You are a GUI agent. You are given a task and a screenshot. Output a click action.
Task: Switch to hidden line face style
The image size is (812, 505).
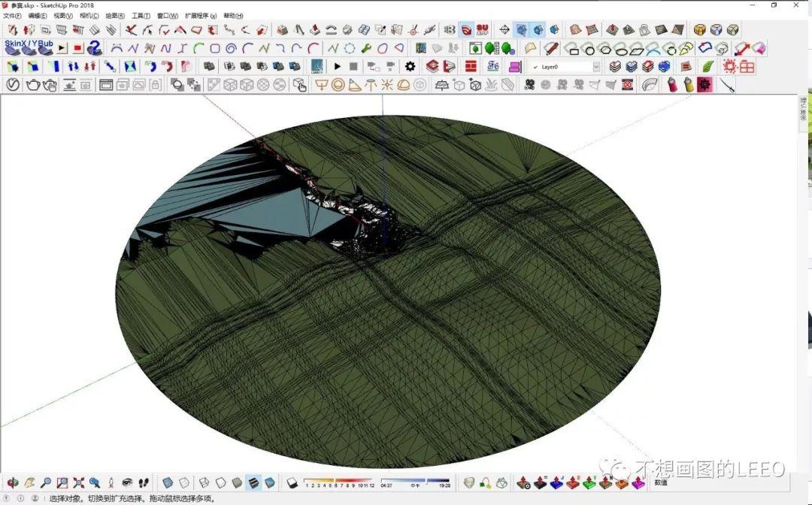[x=220, y=483]
